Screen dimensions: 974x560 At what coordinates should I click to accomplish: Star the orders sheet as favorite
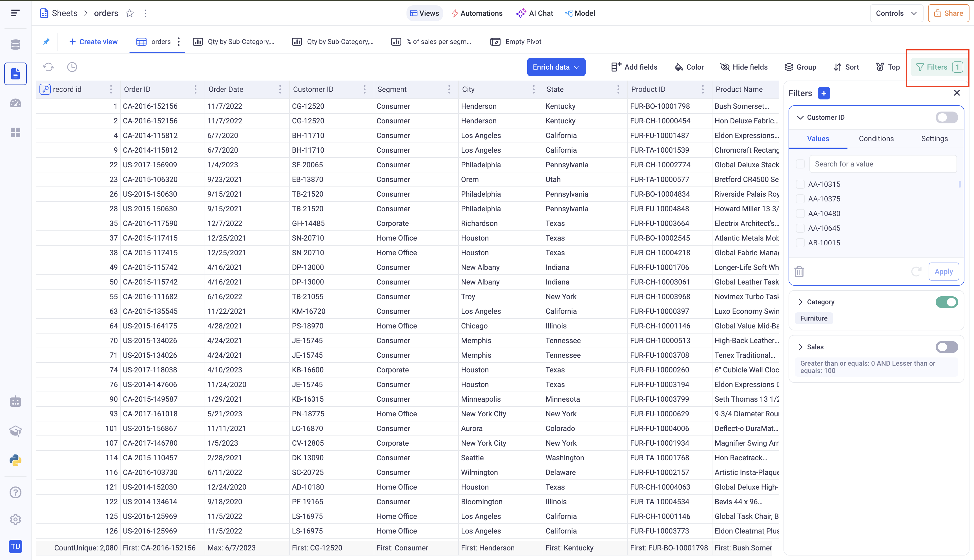(x=130, y=14)
